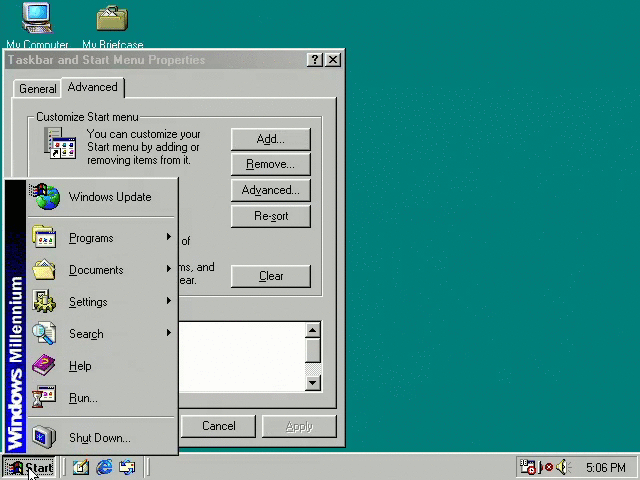Image resolution: width=640 pixels, height=480 pixels.
Task: Click the Add... button
Action: point(271,139)
